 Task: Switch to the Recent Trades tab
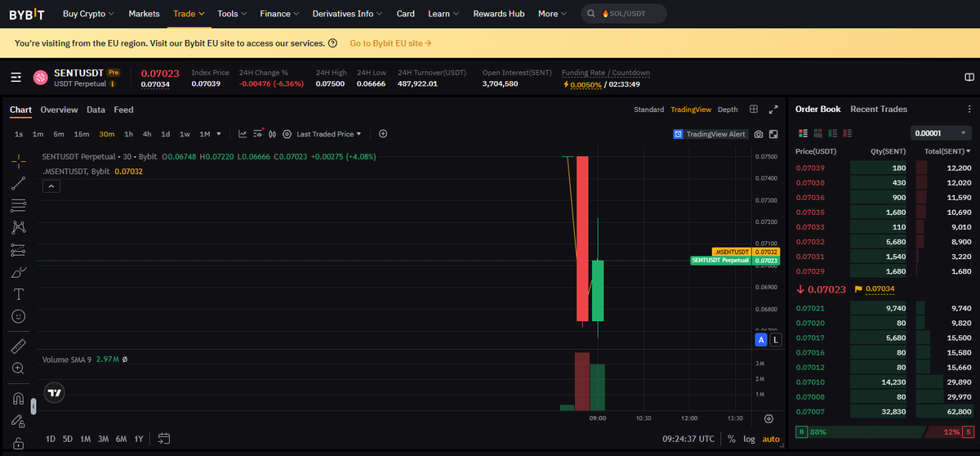point(879,109)
